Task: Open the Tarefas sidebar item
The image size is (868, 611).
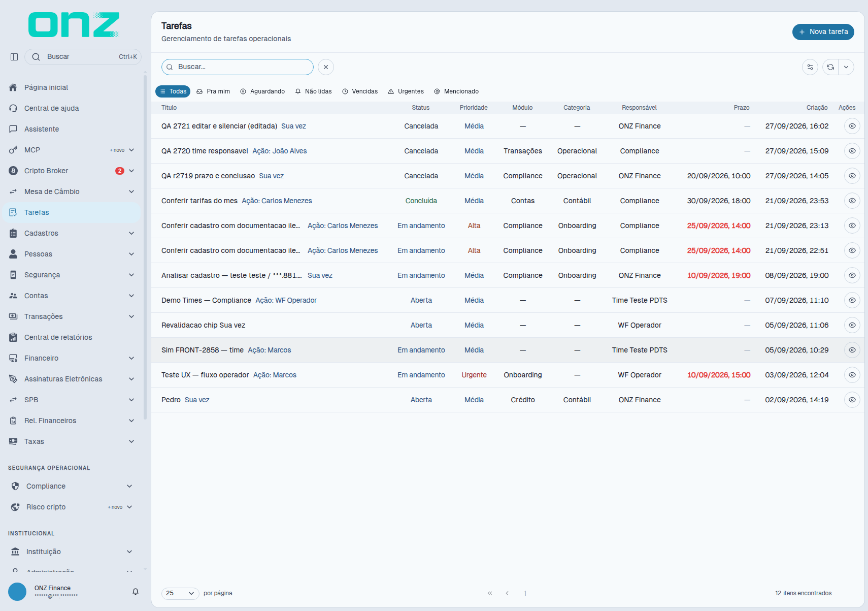Action: click(x=71, y=212)
